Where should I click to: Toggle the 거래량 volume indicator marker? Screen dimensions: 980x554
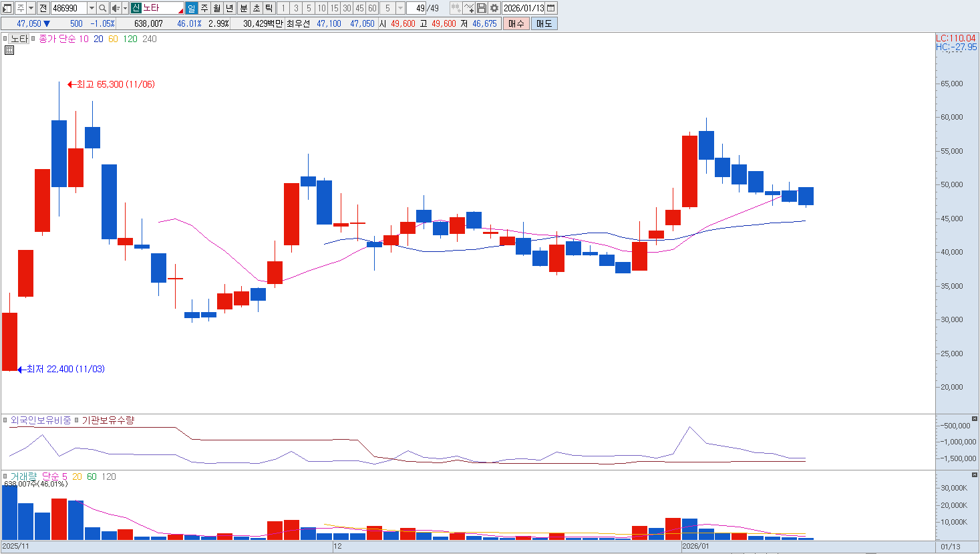(x=5, y=476)
